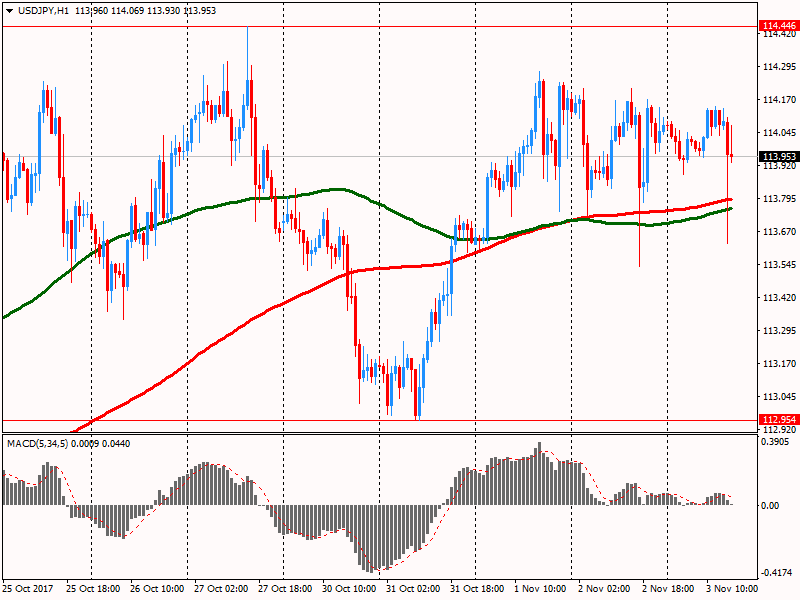Click the 113.795 price axis label
800x600 pixels.
(x=779, y=198)
